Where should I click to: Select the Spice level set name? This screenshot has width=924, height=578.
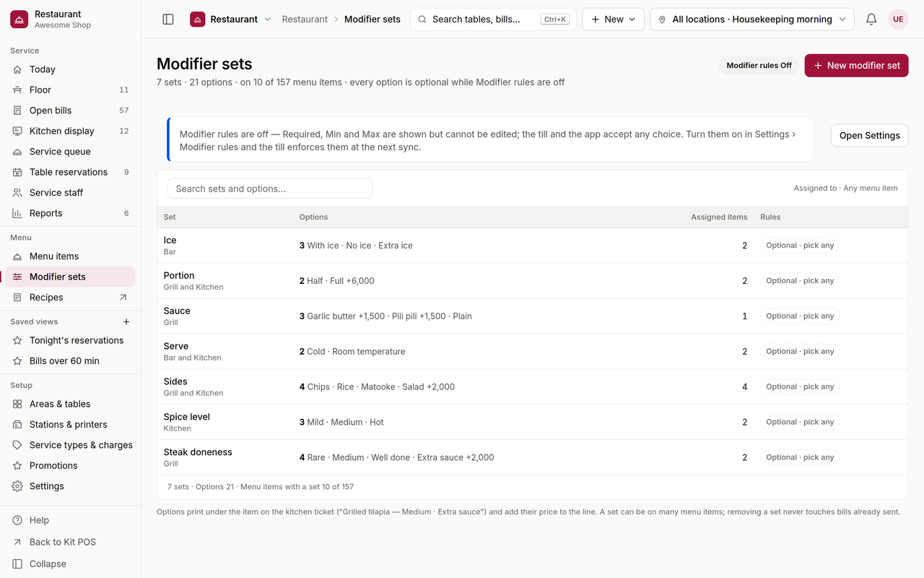pos(186,417)
